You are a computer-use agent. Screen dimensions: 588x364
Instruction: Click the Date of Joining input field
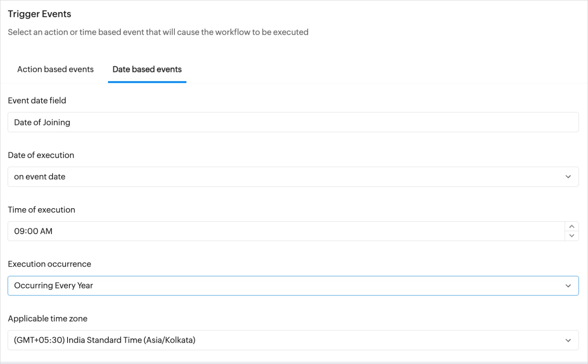[x=292, y=122]
